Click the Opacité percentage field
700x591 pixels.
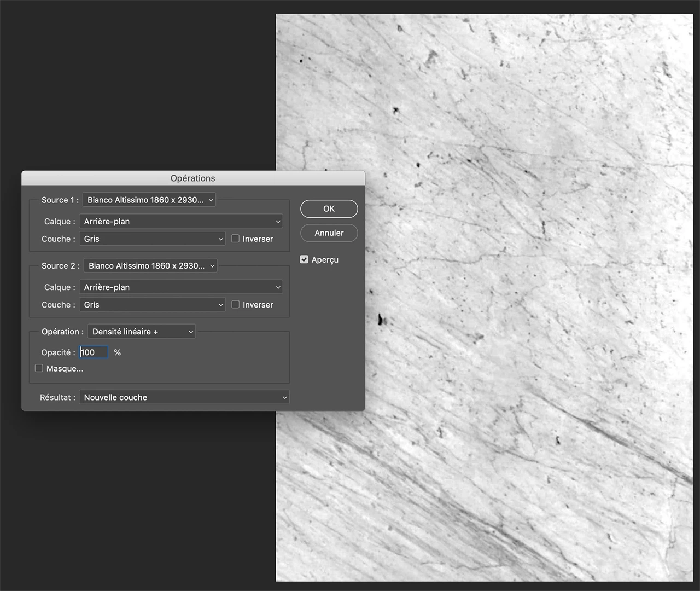[x=94, y=352]
